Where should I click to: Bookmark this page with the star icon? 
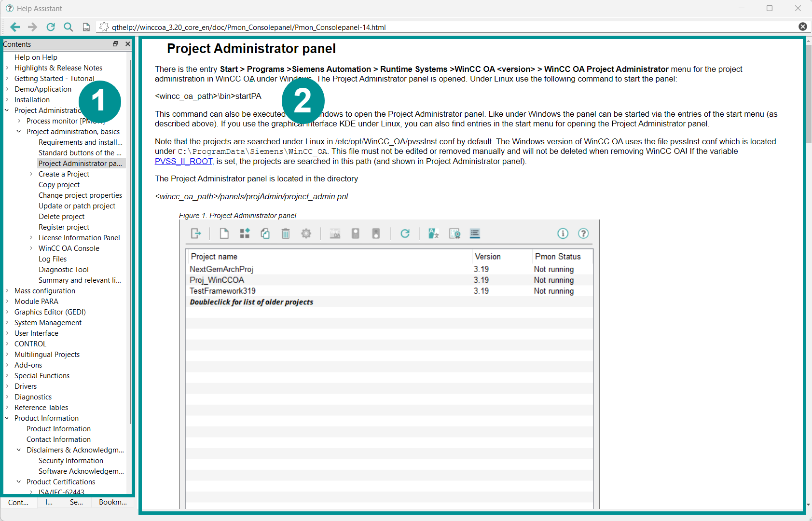(104, 27)
